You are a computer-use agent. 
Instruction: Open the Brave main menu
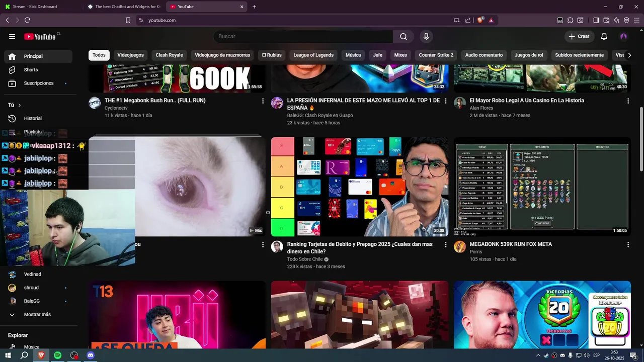[637, 20]
